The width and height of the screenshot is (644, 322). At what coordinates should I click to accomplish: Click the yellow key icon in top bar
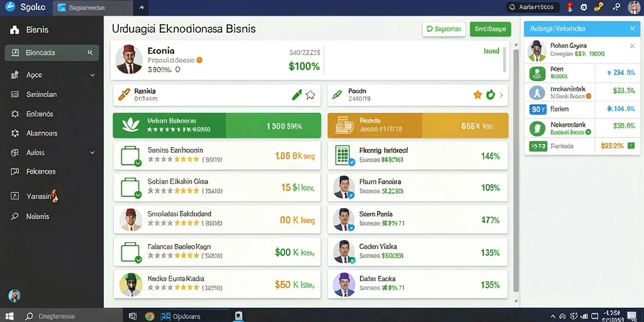pyautogui.click(x=599, y=6)
